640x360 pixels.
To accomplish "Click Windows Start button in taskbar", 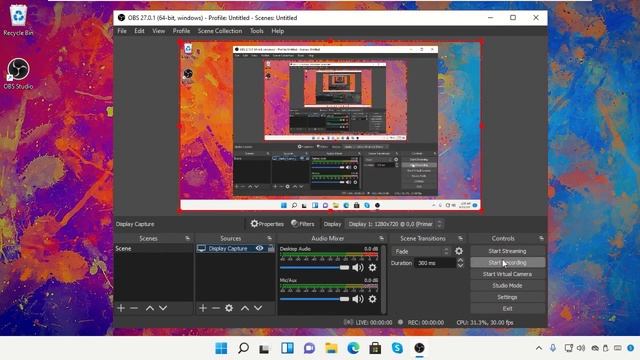I will pyautogui.click(x=221, y=348).
